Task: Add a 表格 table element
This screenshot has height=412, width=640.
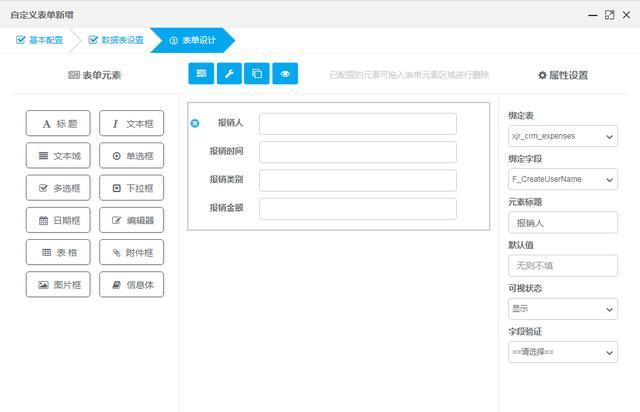Action: [58, 252]
